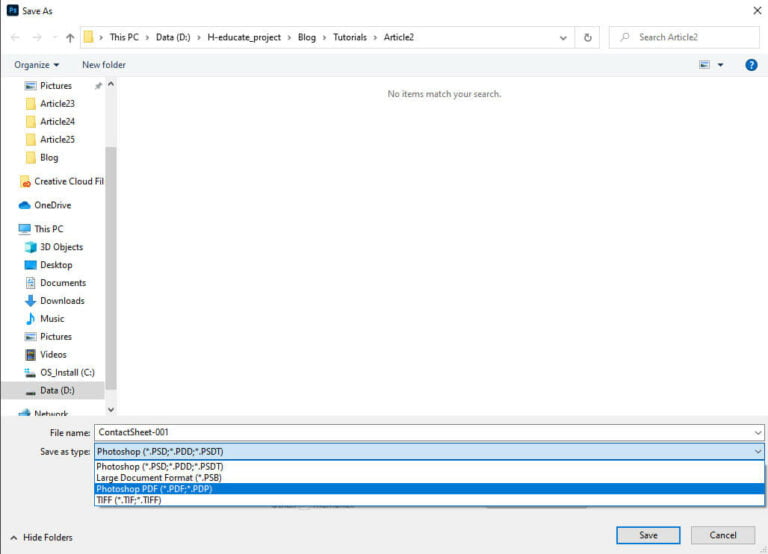
Task: Expand the Organize dropdown menu
Action: coord(36,65)
